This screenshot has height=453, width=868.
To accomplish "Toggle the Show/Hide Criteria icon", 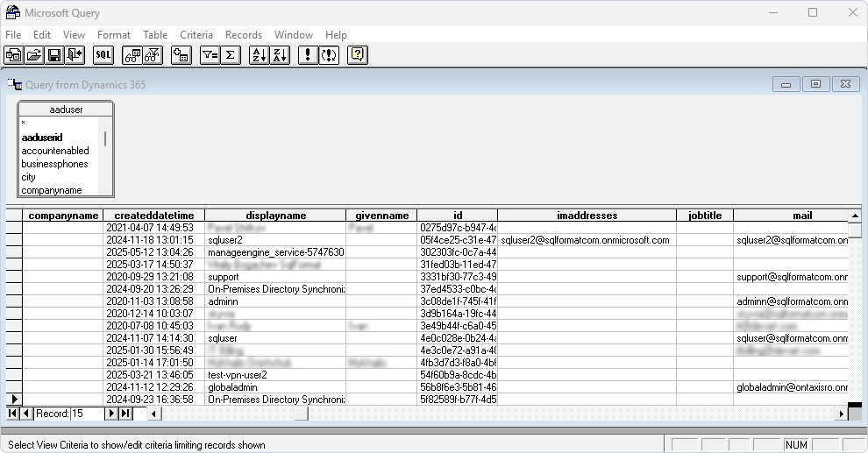I will 153,54.
